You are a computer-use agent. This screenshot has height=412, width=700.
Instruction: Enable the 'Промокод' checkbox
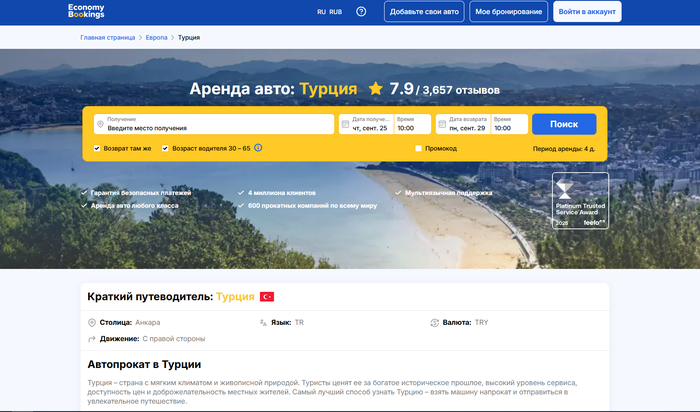tap(418, 148)
